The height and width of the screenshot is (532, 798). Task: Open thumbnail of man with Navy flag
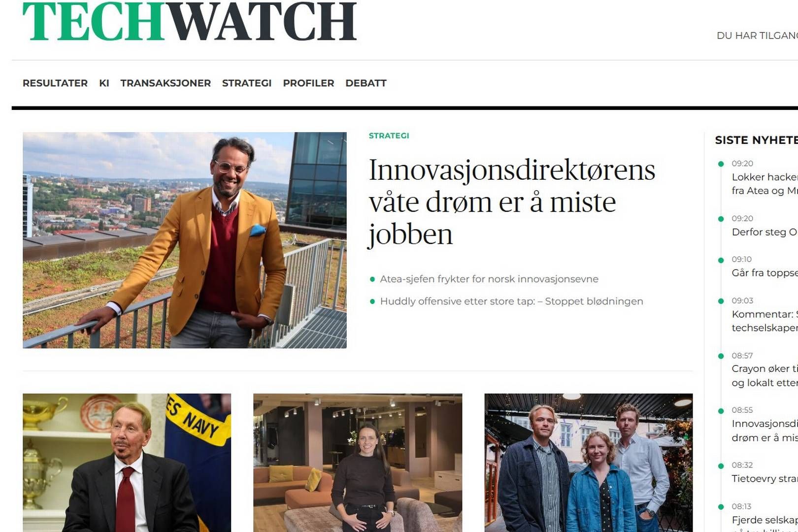click(x=127, y=463)
